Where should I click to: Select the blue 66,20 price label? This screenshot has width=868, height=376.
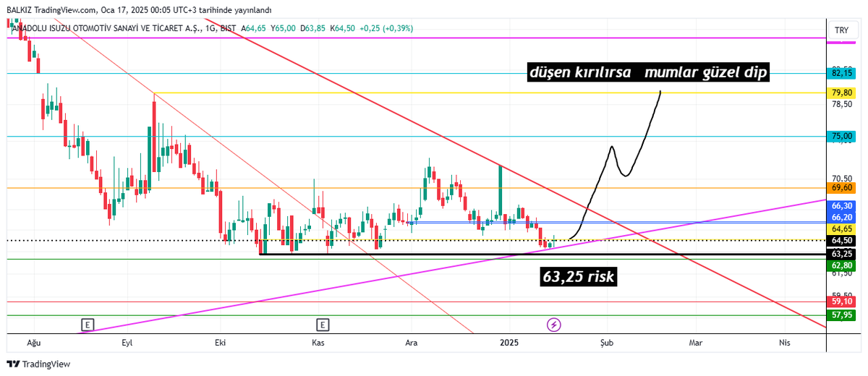(841, 217)
